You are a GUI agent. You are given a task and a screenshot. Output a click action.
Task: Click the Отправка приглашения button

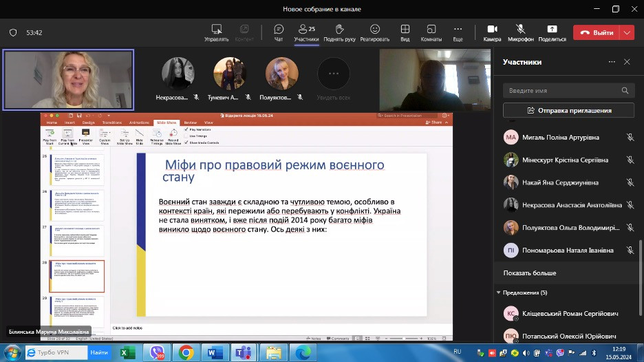pyautogui.click(x=568, y=110)
